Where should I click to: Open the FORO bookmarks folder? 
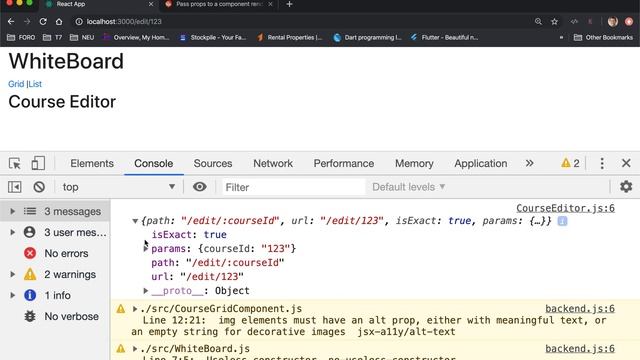(21, 38)
